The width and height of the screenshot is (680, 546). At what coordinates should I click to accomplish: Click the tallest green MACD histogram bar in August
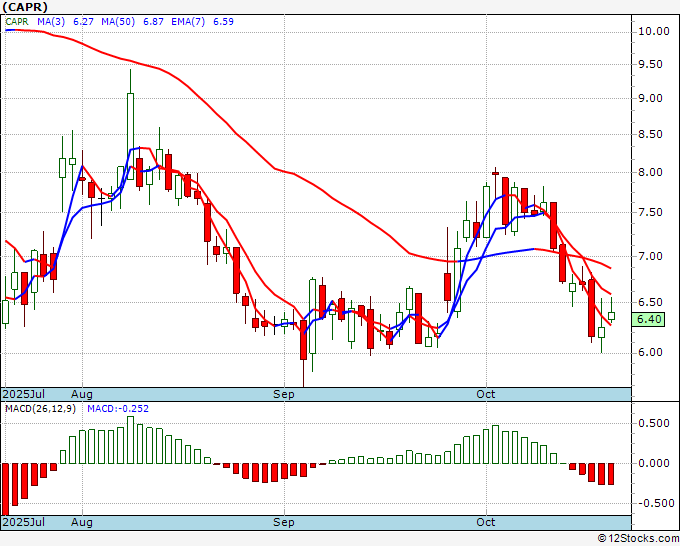[130, 440]
